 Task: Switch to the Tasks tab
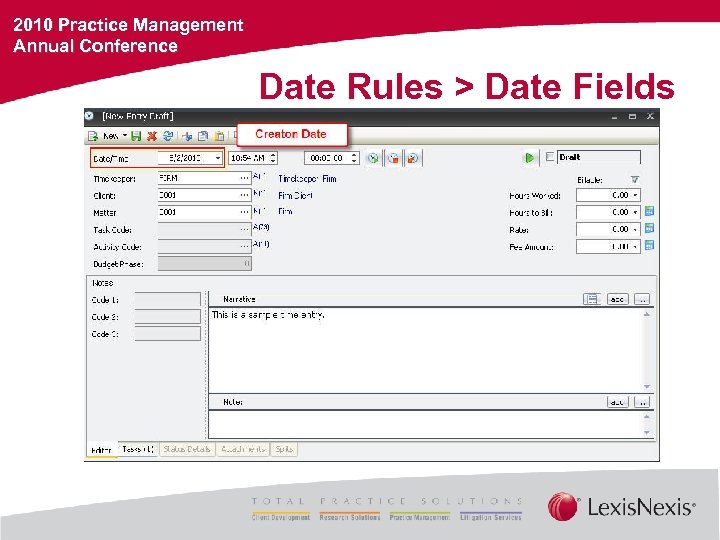pyautogui.click(x=138, y=449)
